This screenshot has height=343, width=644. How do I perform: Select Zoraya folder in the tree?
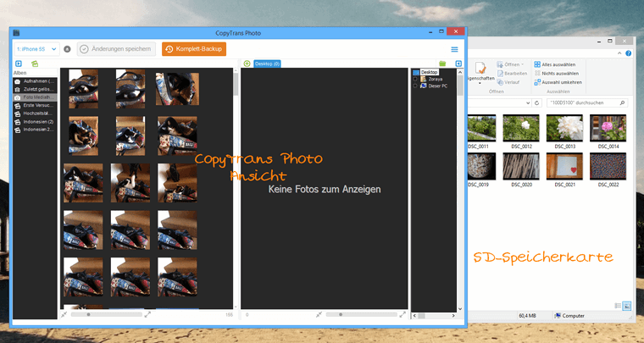(435, 79)
